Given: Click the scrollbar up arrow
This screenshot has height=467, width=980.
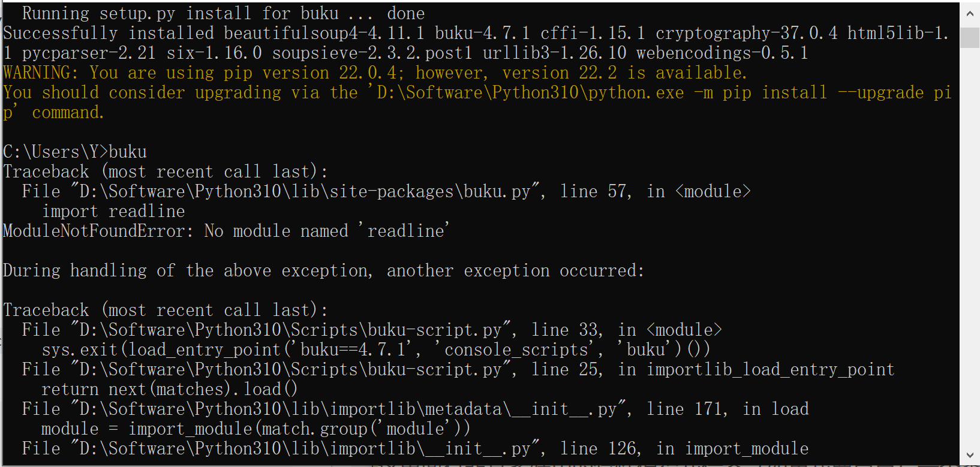Looking at the screenshot, I should coord(970,13).
